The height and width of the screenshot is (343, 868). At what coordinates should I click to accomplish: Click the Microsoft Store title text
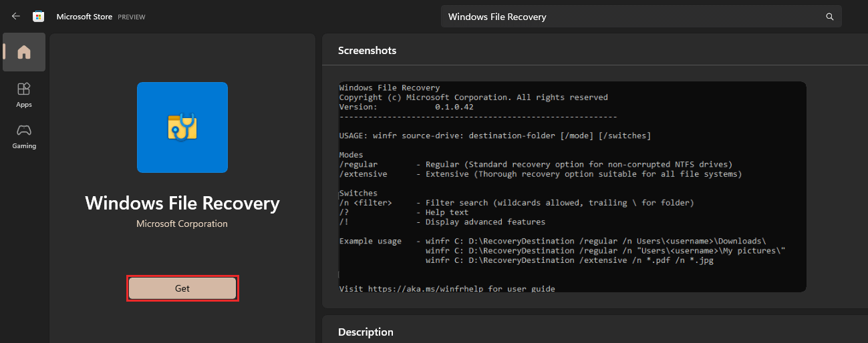(x=84, y=16)
